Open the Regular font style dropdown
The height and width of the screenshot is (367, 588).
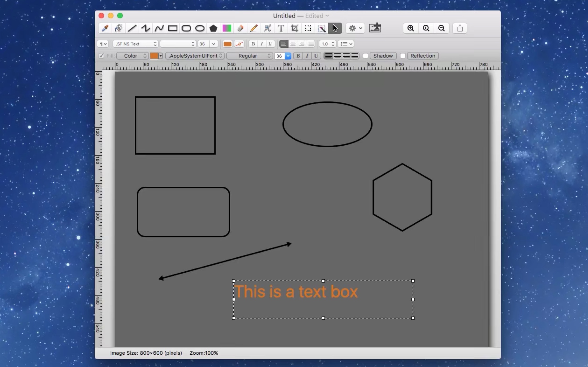249,56
